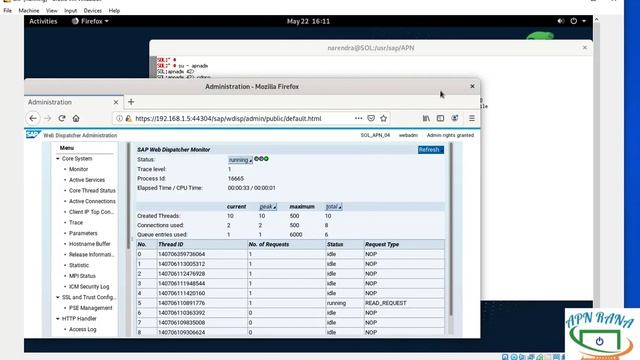This screenshot has width=640, height=360.
Task: Open Statistic in the menu
Action: click(79, 265)
